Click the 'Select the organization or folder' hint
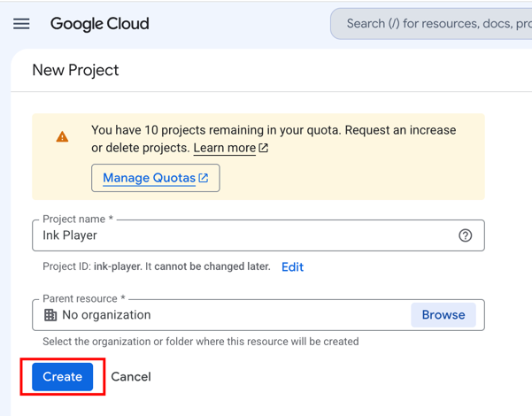The image size is (532, 416). 201,342
